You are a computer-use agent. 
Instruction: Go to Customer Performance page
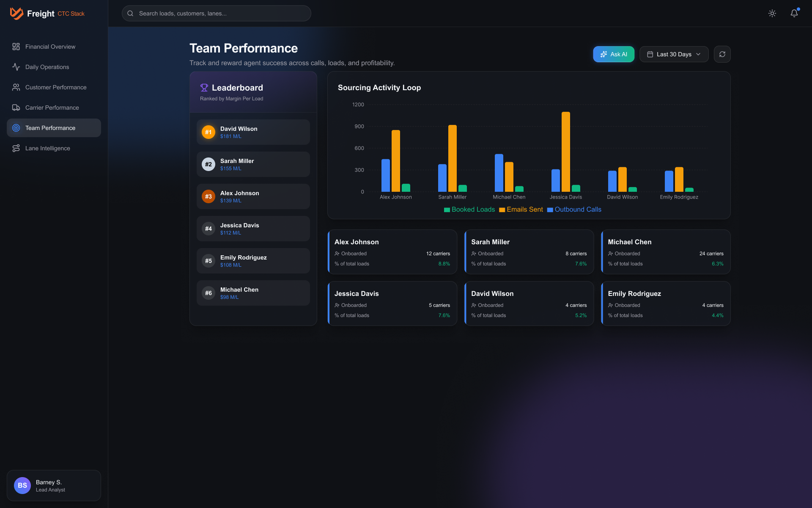coord(55,87)
